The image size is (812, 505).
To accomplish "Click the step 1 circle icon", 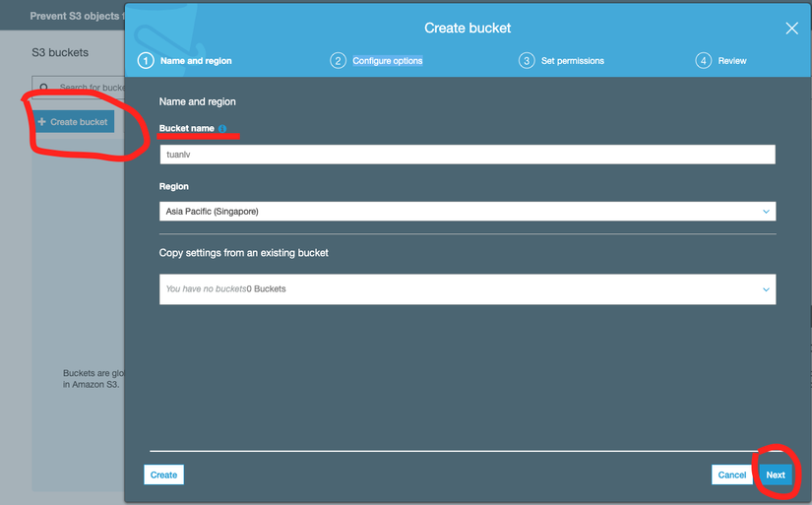I will click(x=146, y=61).
